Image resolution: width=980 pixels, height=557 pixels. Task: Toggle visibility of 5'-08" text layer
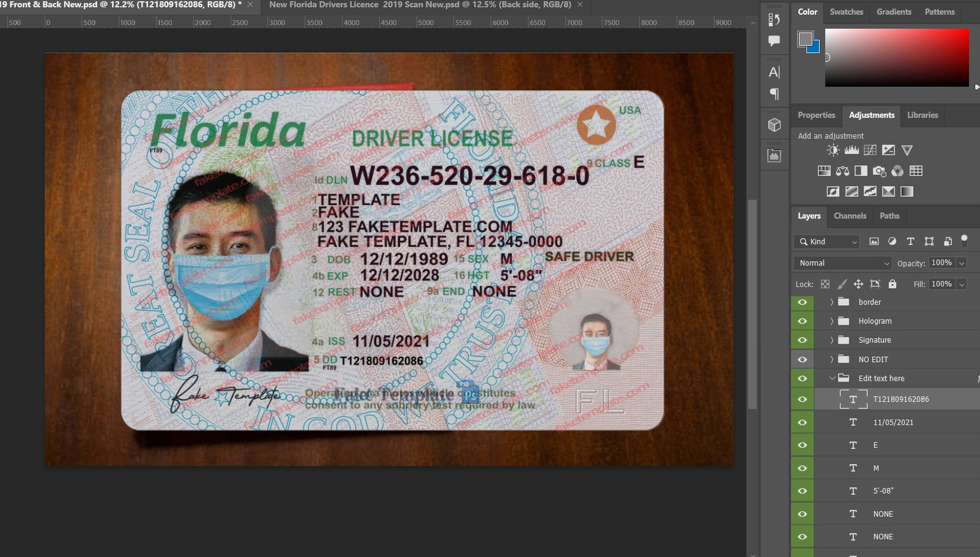(802, 491)
